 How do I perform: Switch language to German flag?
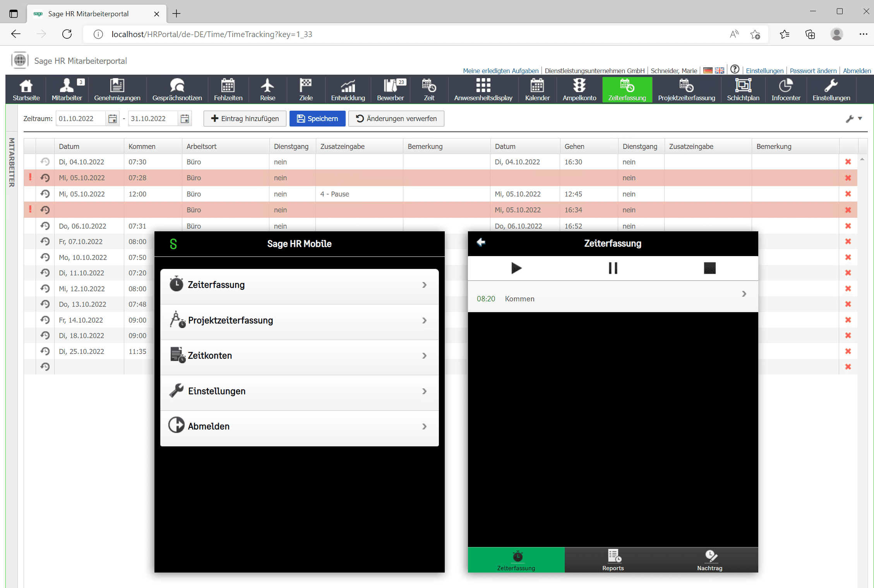click(x=708, y=70)
